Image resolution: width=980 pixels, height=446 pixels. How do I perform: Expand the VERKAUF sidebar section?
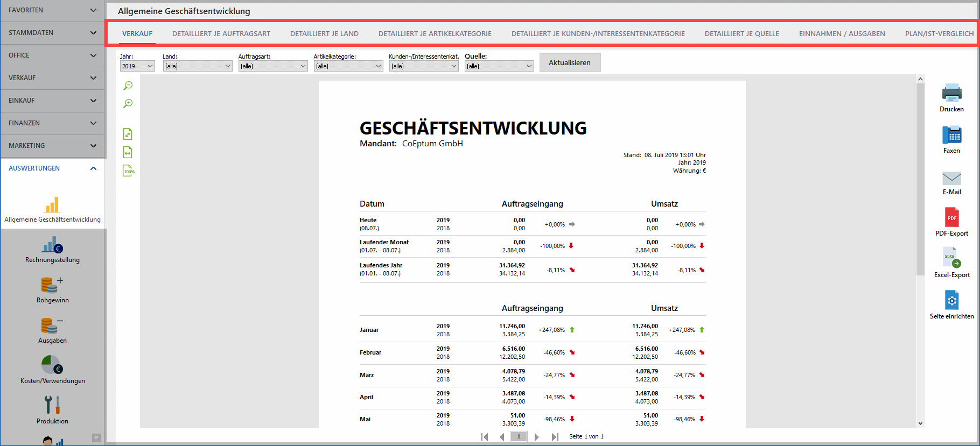click(x=52, y=78)
